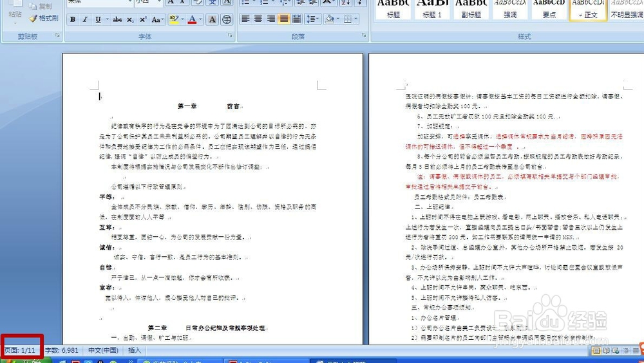Apply the 正文 style

(x=588, y=10)
